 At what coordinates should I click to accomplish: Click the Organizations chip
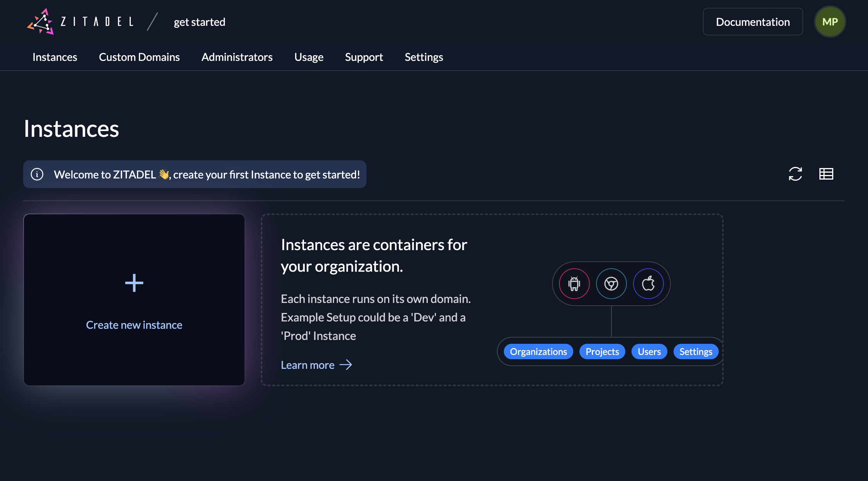click(x=538, y=351)
